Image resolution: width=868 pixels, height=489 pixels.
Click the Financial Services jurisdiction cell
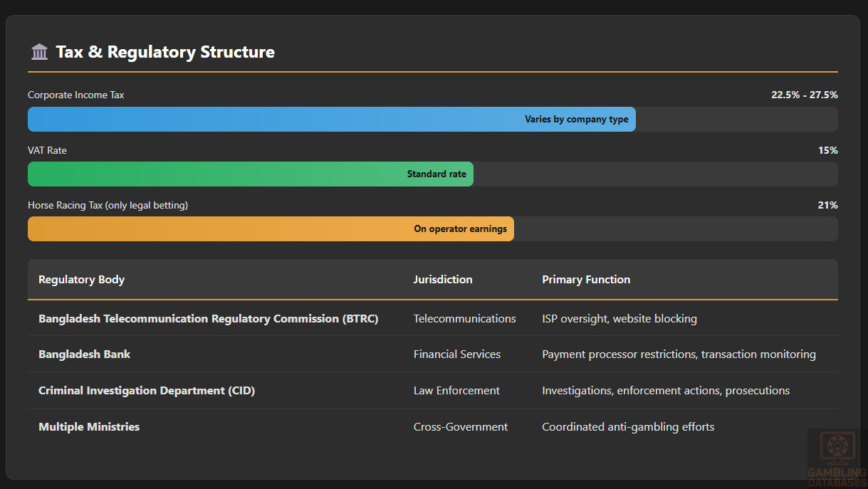pos(456,354)
